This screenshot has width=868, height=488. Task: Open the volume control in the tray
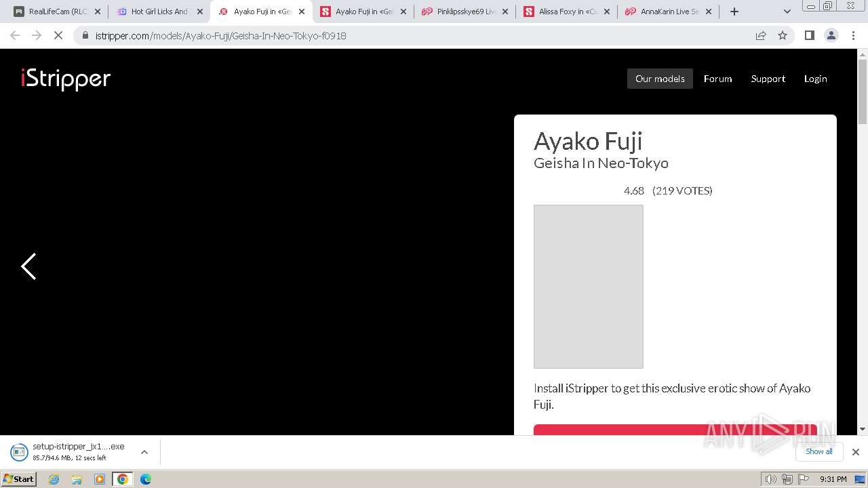[771, 479]
